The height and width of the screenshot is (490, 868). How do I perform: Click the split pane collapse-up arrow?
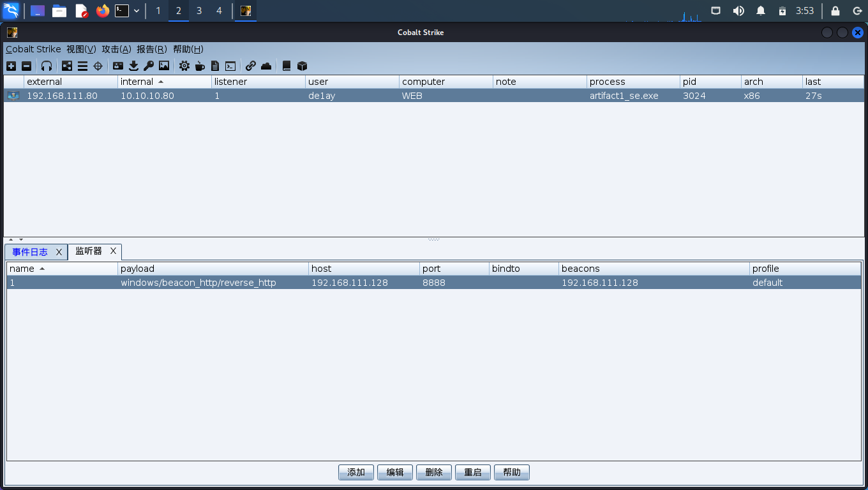11,240
